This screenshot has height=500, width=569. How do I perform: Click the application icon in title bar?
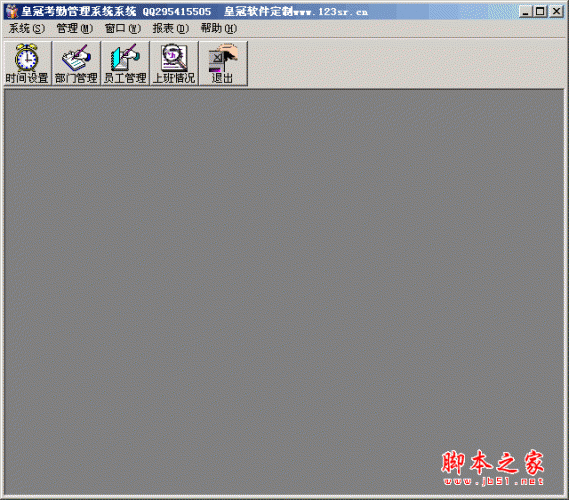[x=12, y=12]
